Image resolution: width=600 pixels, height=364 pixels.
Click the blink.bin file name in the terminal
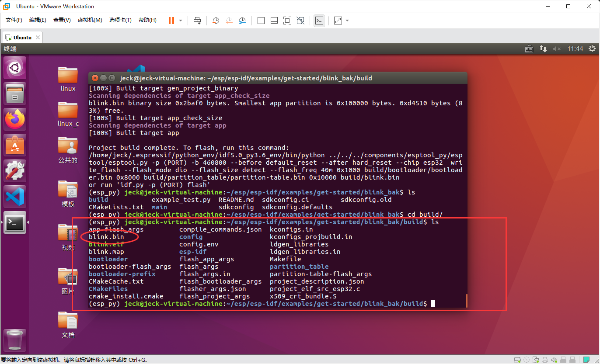(106, 237)
